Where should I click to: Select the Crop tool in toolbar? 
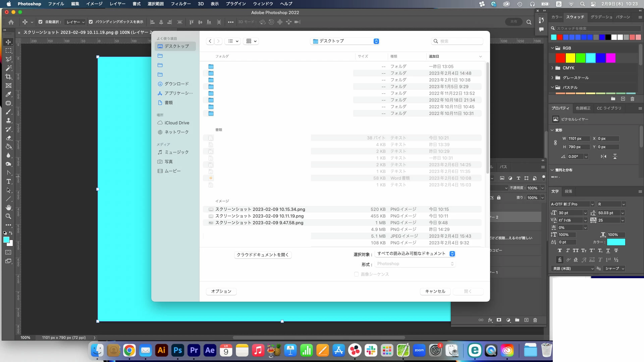click(8, 77)
